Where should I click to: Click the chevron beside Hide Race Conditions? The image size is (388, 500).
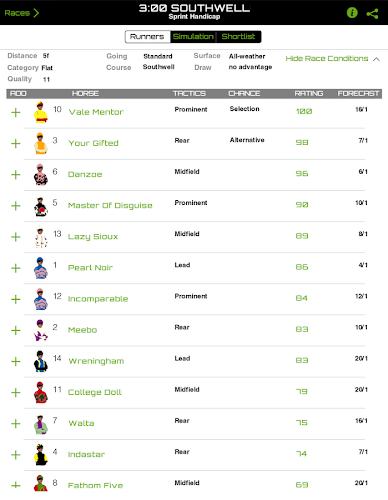tap(376, 59)
